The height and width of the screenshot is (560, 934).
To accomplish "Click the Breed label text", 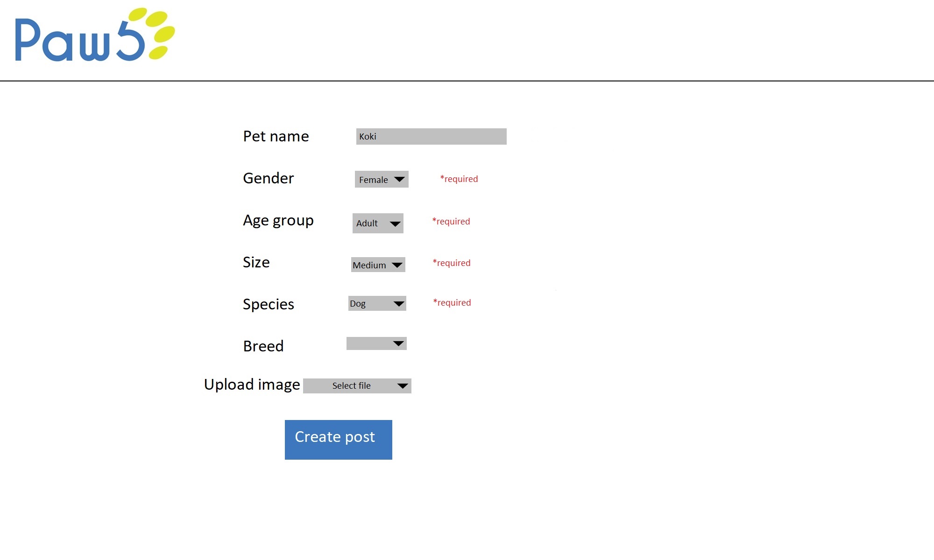I will pyautogui.click(x=263, y=346).
